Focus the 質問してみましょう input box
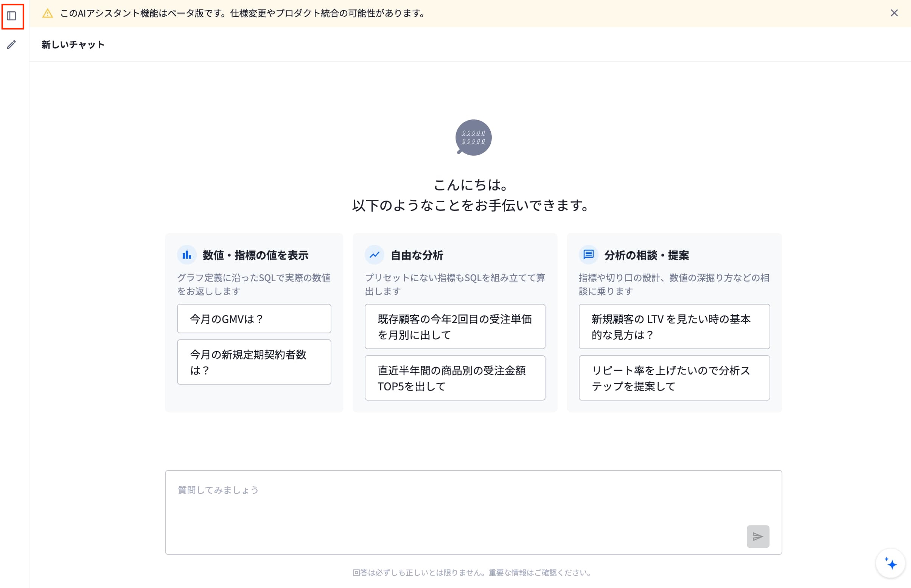The width and height of the screenshot is (911, 588). coord(473,512)
